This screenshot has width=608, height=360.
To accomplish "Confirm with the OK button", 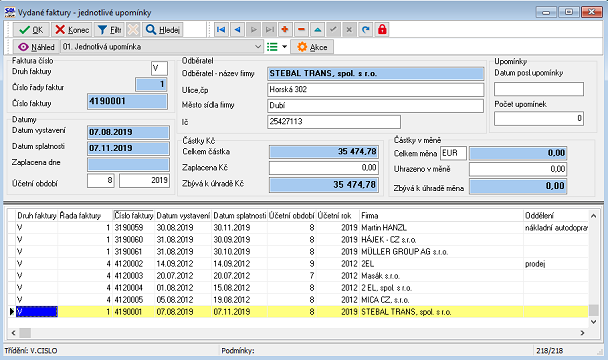I will pyautogui.click(x=31, y=30).
